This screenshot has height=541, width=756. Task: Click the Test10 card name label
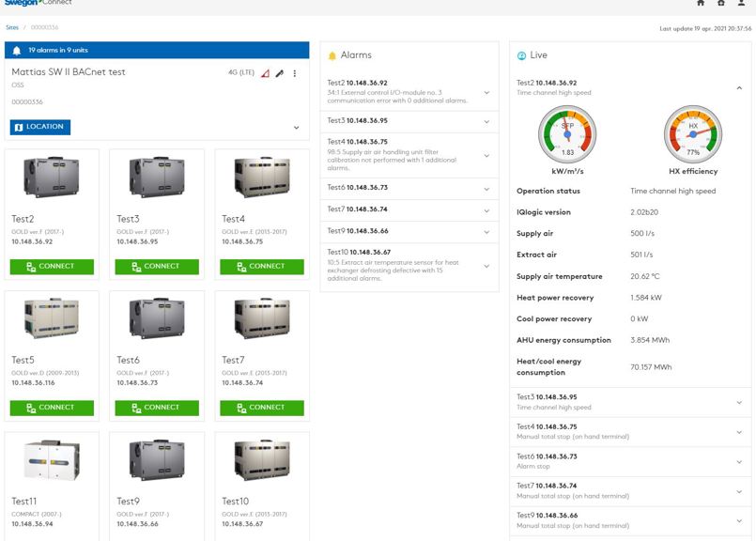click(x=236, y=502)
